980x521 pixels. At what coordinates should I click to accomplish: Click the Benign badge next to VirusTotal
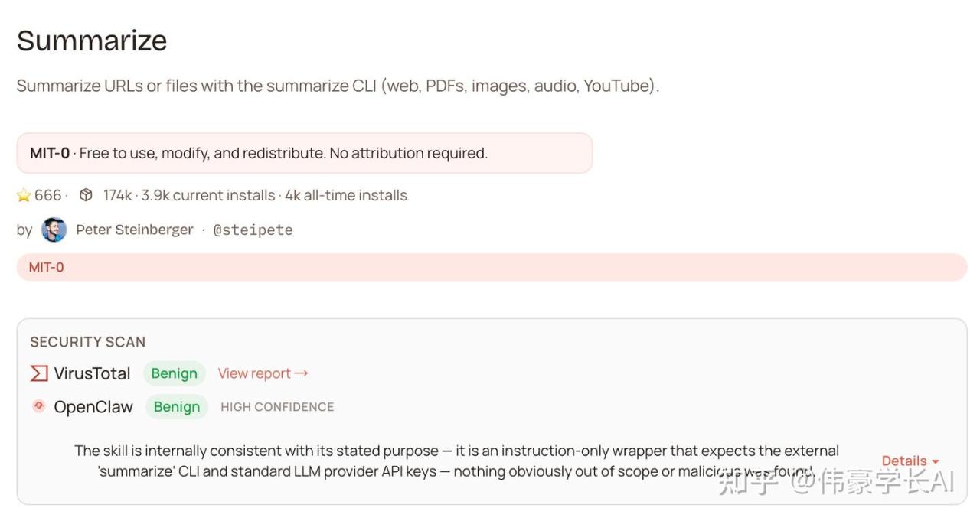(x=174, y=373)
